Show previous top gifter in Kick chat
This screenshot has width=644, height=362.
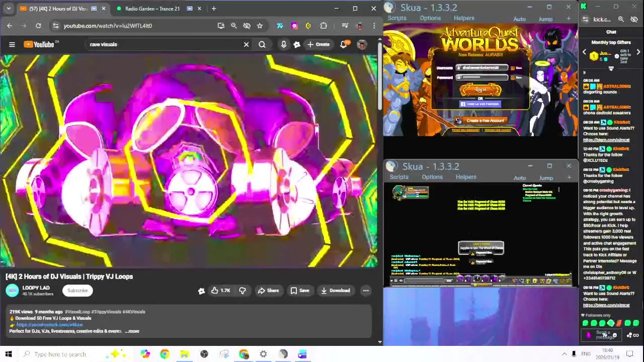tap(585, 52)
